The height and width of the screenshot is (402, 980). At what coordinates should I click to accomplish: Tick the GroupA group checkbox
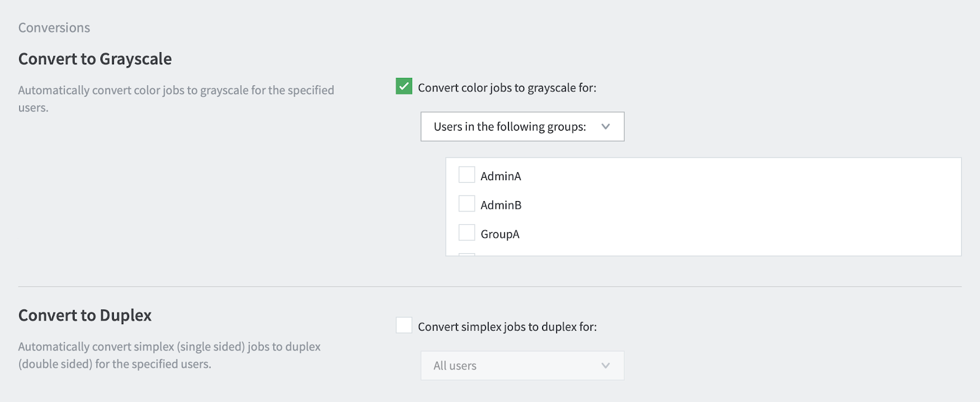(467, 233)
